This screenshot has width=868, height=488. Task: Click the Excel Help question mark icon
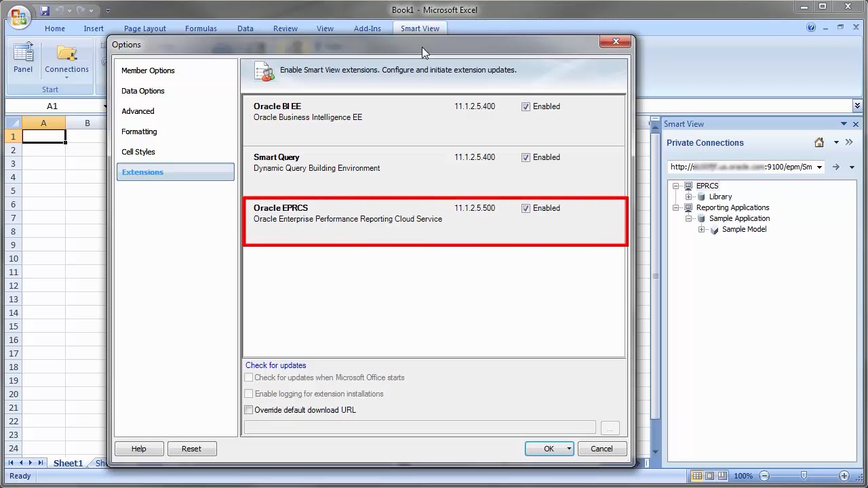pyautogui.click(x=811, y=28)
